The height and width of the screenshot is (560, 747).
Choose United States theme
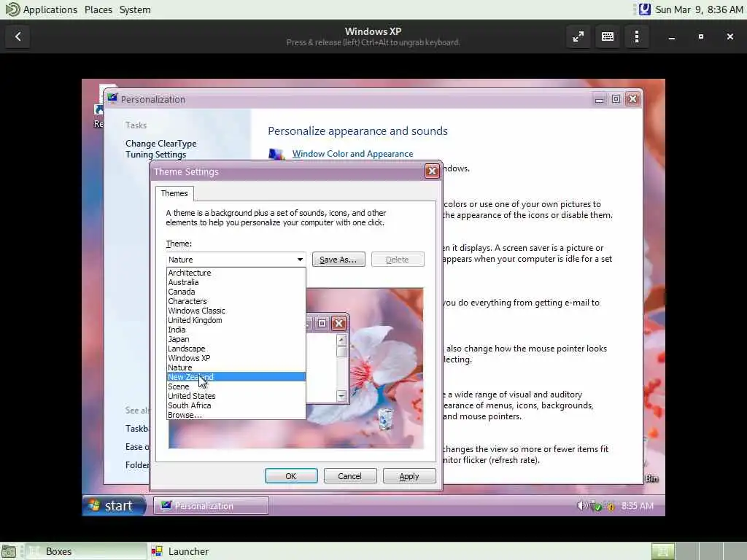pos(236,396)
